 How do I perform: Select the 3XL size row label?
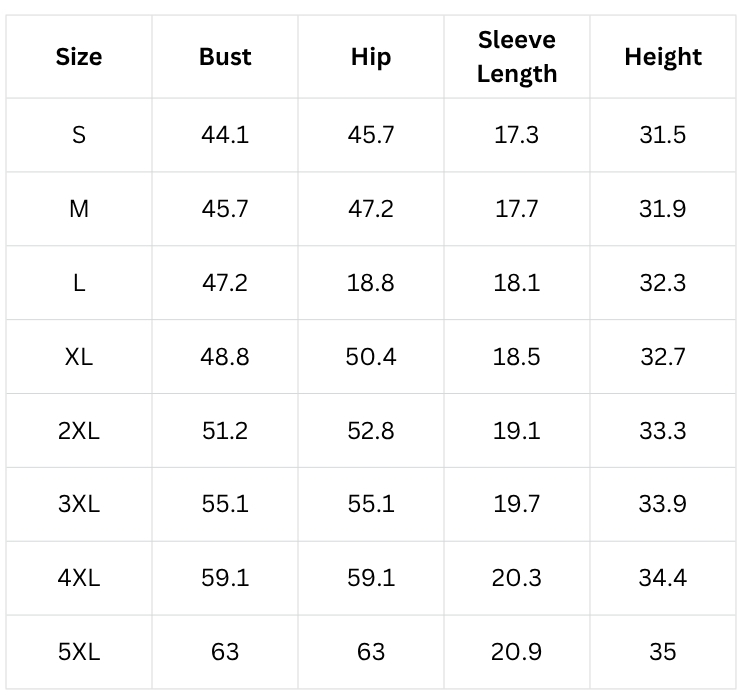[x=79, y=504]
